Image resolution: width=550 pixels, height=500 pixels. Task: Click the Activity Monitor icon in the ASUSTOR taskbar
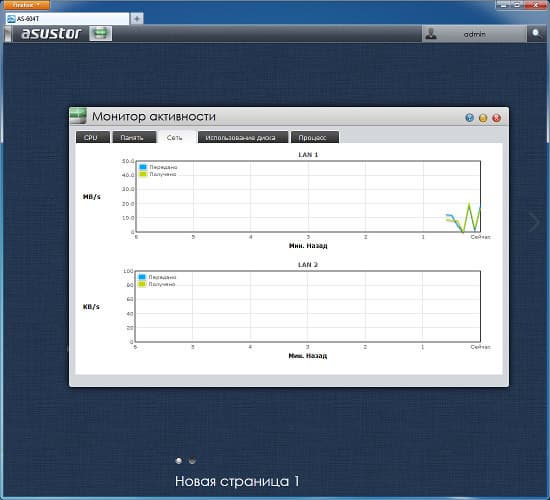click(101, 34)
